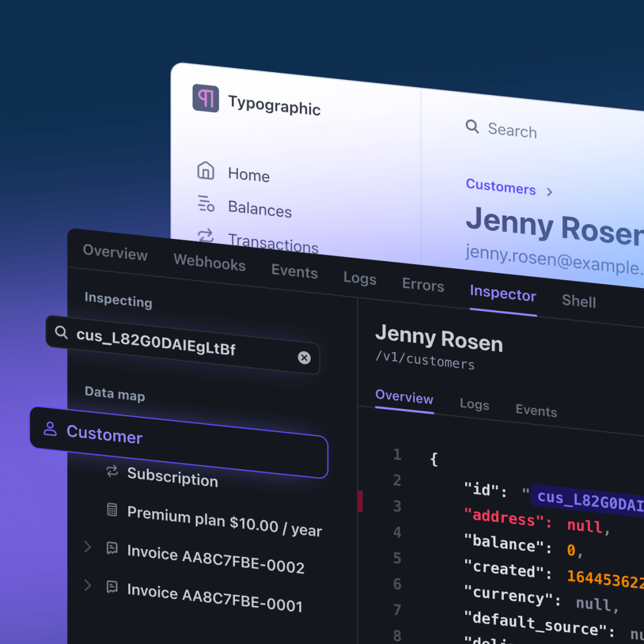The height and width of the screenshot is (644, 644).
Task: Click the Customer person icon
Action: pyautogui.click(x=50, y=428)
